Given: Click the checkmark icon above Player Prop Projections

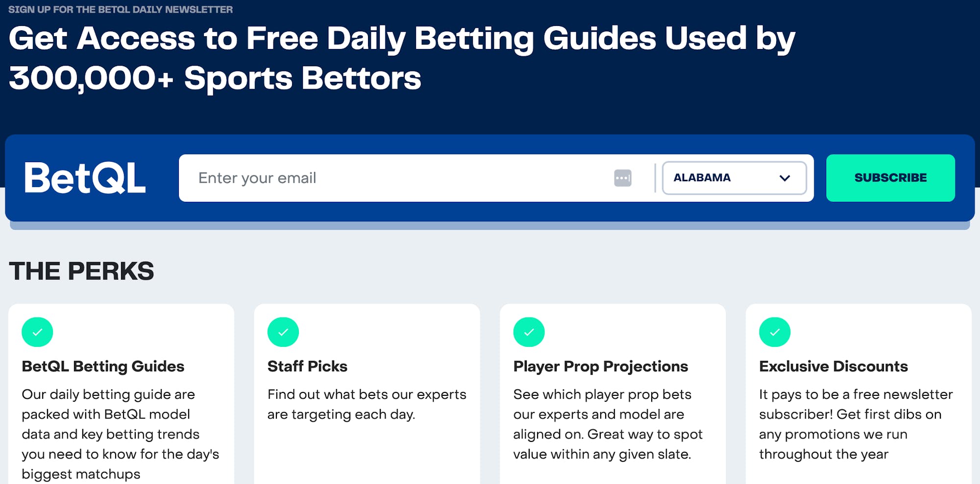Looking at the screenshot, I should coord(529,332).
